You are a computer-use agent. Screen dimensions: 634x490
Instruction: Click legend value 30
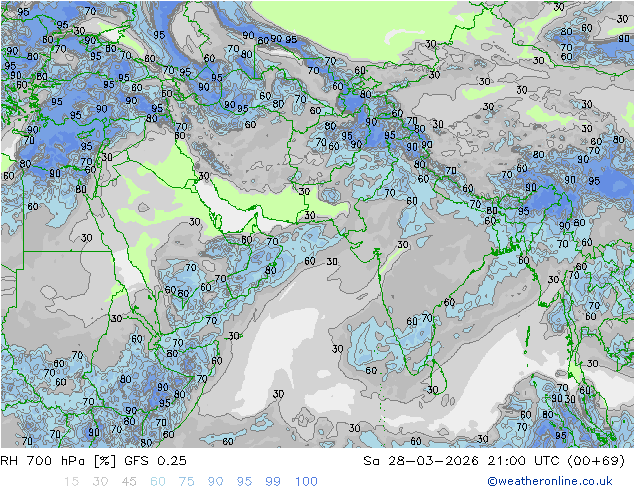[100, 481]
